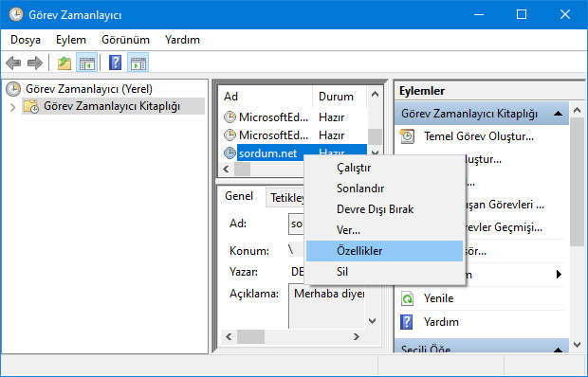Viewport: 588px width, 377px height.
Task: Choose Ver... from the context menu
Action: coord(384,230)
